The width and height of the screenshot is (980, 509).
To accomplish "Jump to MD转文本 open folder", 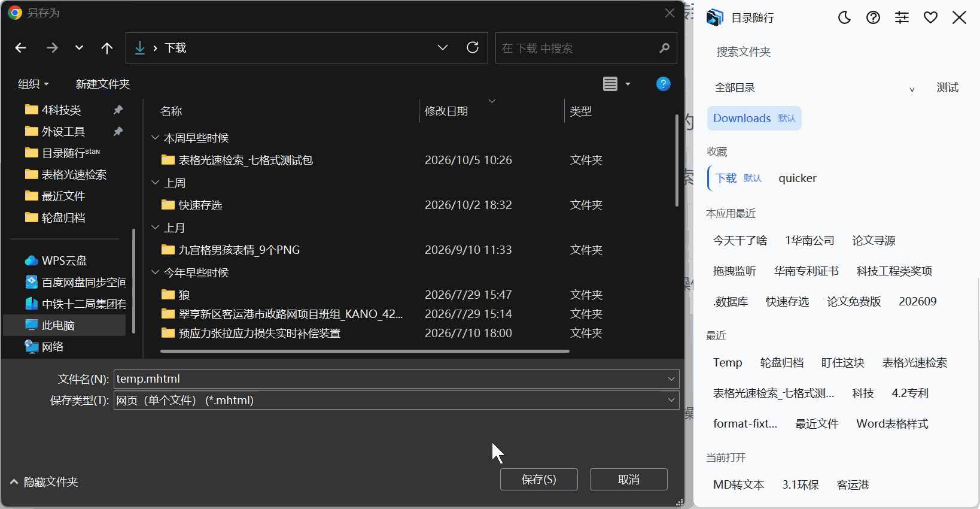I will (x=739, y=485).
